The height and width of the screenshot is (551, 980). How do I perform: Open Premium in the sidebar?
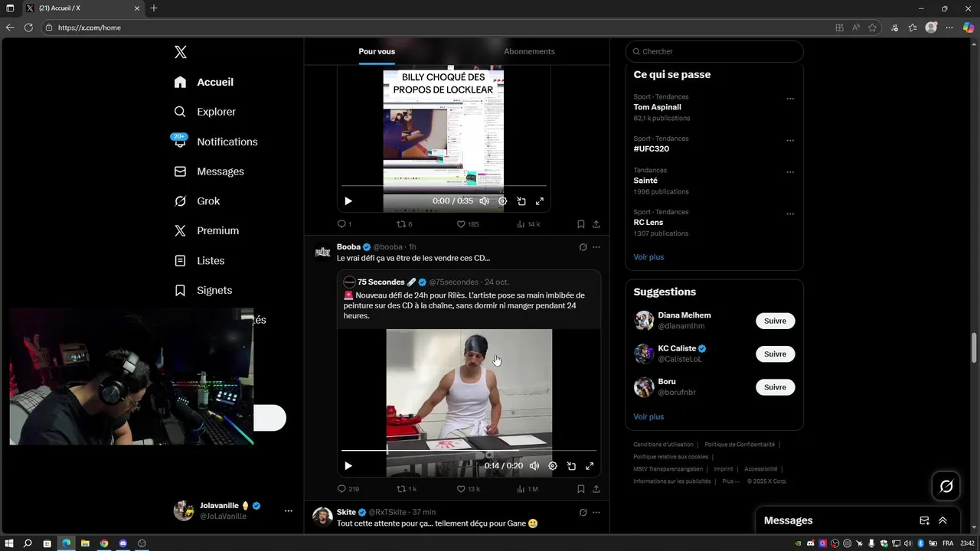coord(207,230)
